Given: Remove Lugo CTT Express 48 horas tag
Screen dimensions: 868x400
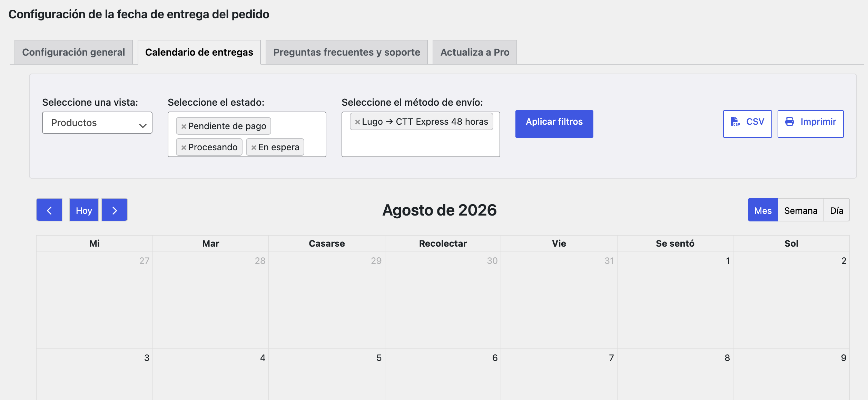Looking at the screenshot, I should pos(358,122).
